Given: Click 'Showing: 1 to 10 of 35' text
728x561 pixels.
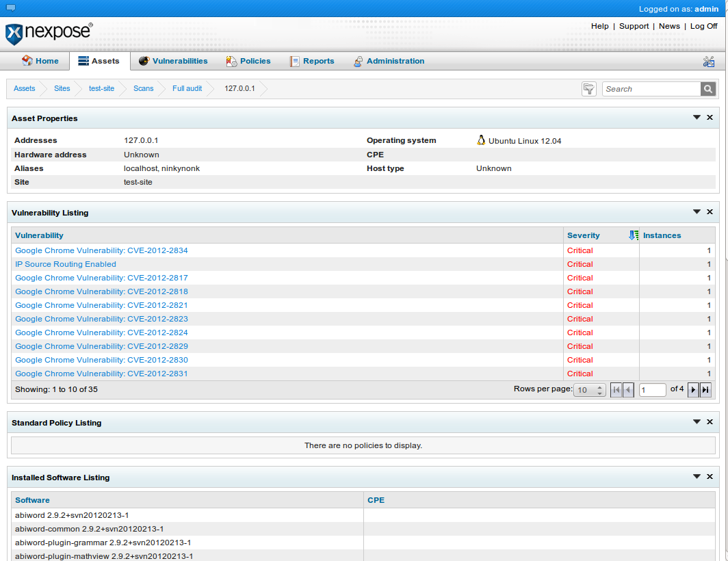Looking at the screenshot, I should click(x=56, y=389).
